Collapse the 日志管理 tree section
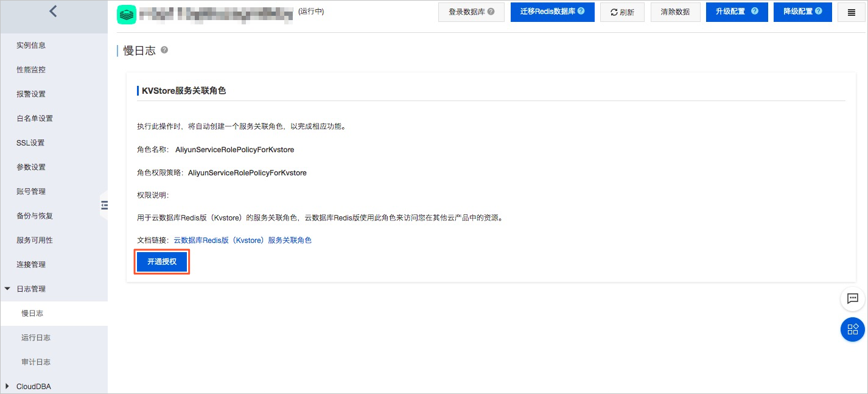Screen dimensions: 868x394 (7, 289)
